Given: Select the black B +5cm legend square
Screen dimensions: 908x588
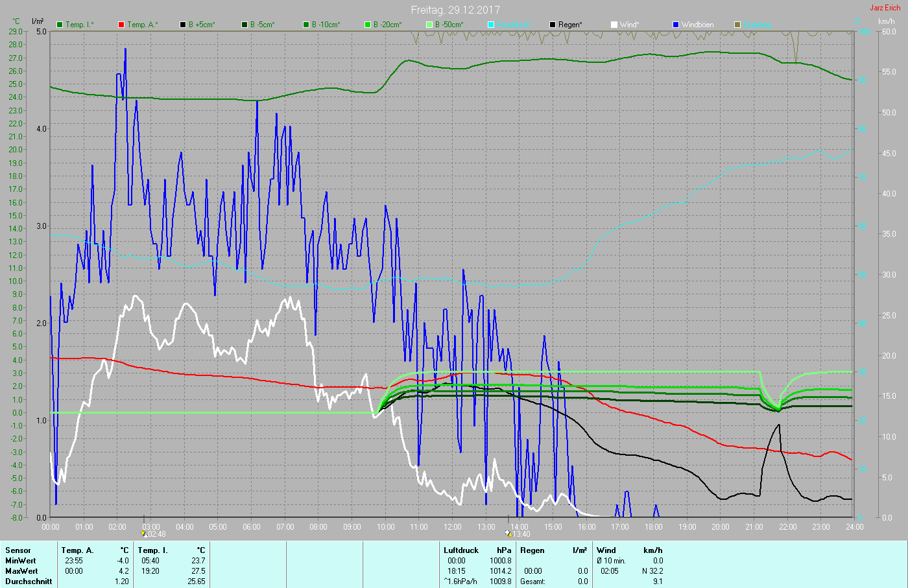Looking at the screenshot, I should [x=183, y=25].
